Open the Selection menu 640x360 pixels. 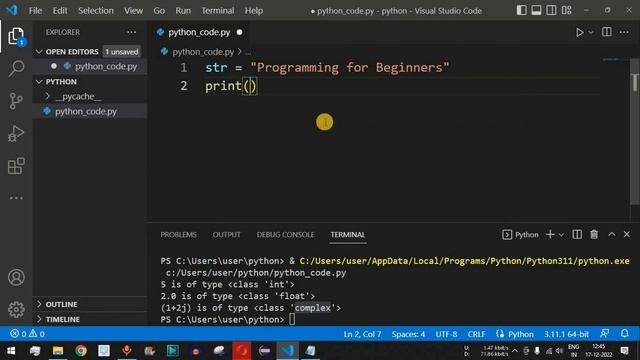coord(96,11)
